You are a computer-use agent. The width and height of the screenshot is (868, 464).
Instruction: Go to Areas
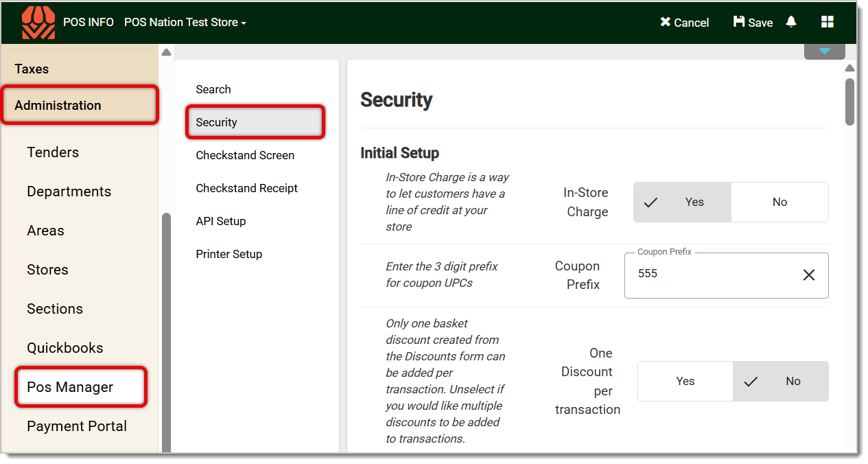click(x=45, y=231)
